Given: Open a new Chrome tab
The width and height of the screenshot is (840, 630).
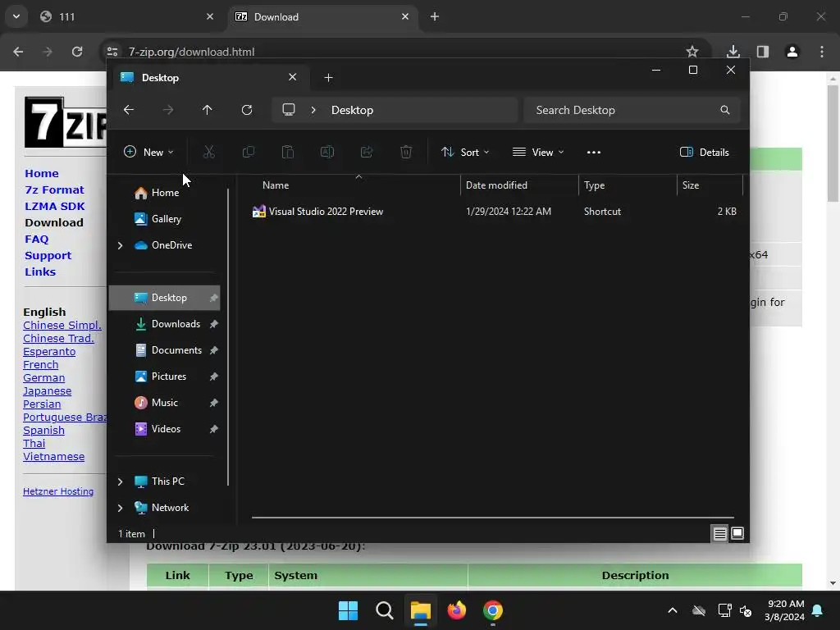Looking at the screenshot, I should coord(435,16).
